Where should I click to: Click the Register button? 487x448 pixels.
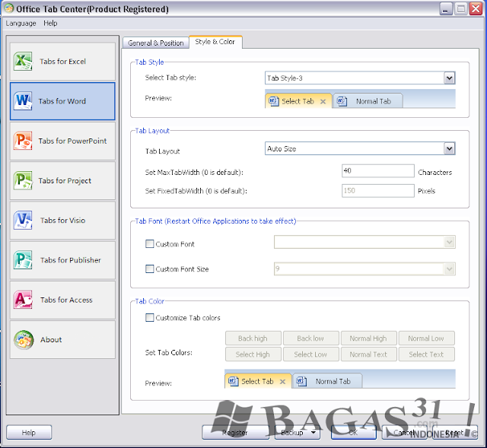point(235,433)
